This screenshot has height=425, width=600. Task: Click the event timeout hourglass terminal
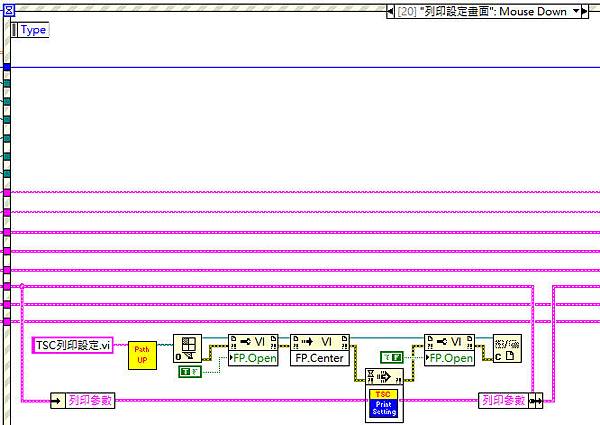point(9,10)
